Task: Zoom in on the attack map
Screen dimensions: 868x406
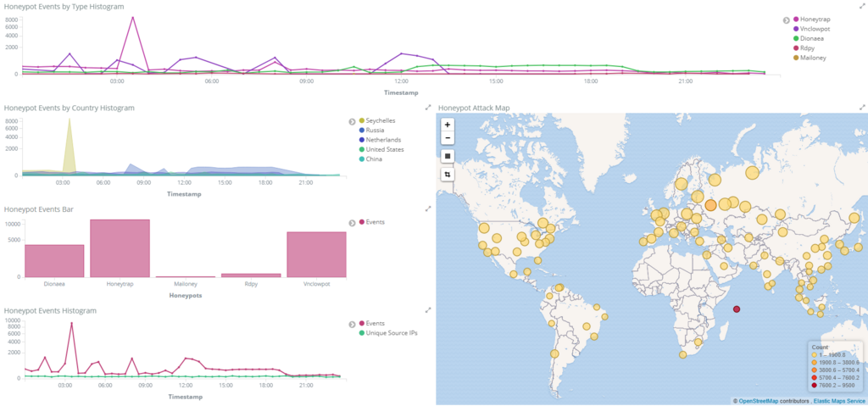Action: click(448, 125)
